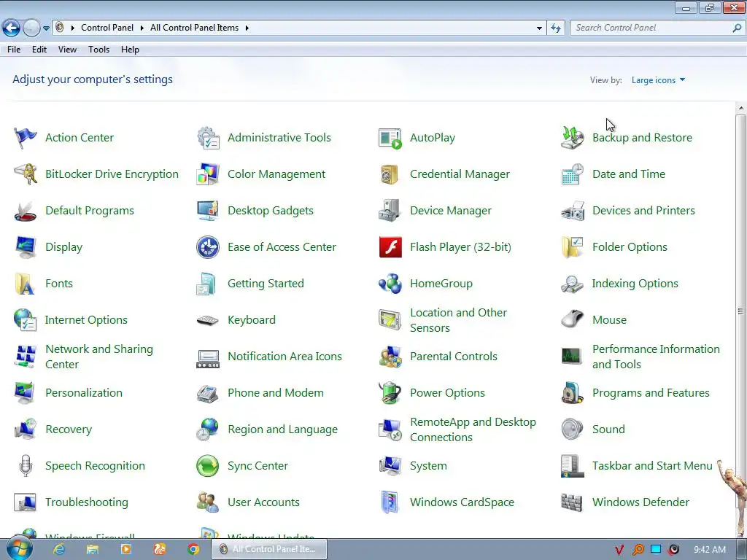Open Windows Explorer from the taskbar

pyautogui.click(x=93, y=550)
